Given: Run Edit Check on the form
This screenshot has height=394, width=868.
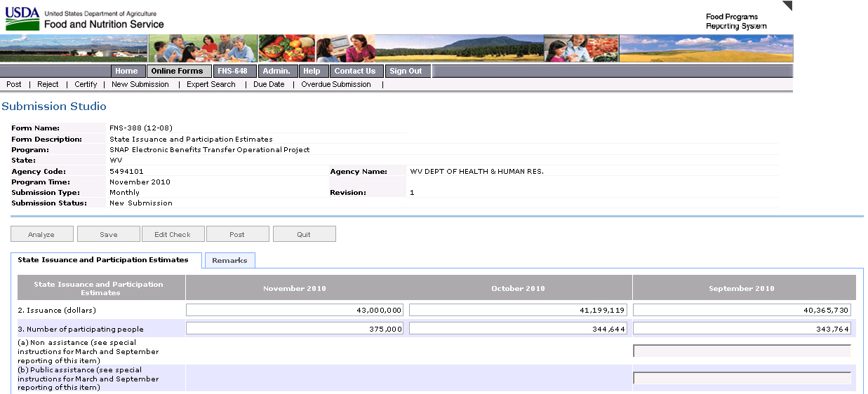Looking at the screenshot, I should 173,234.
